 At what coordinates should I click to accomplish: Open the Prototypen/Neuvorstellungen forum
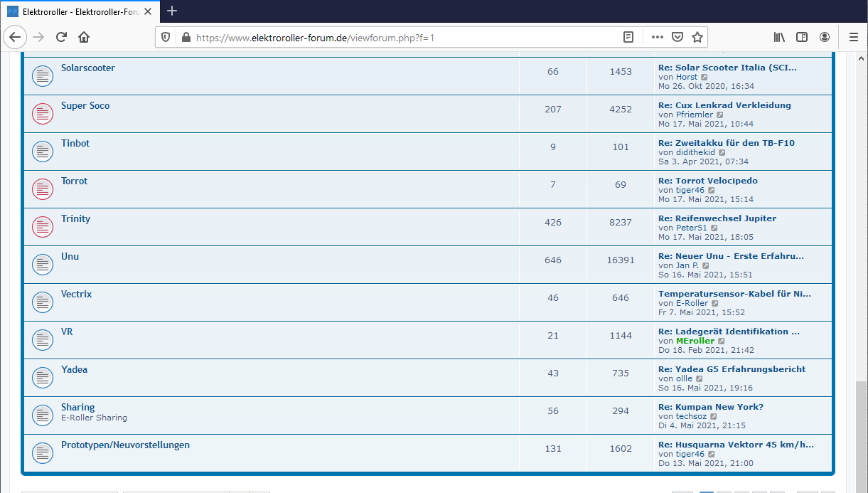coord(125,445)
